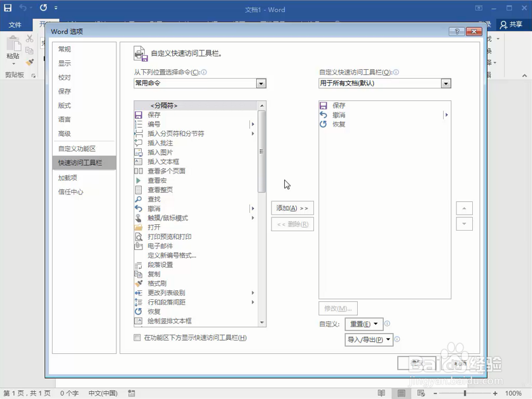The image size is (532, 399).
Task: Select the 电子邮件 icon
Action: pos(139,246)
